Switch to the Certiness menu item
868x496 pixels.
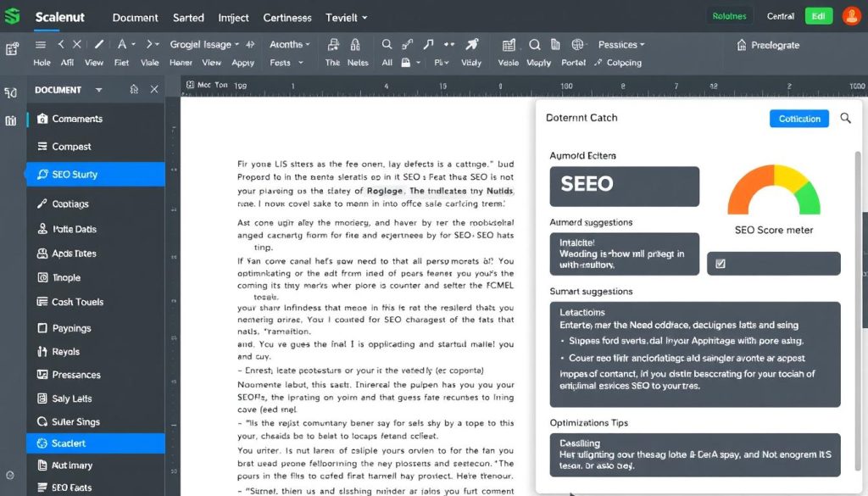(x=287, y=17)
